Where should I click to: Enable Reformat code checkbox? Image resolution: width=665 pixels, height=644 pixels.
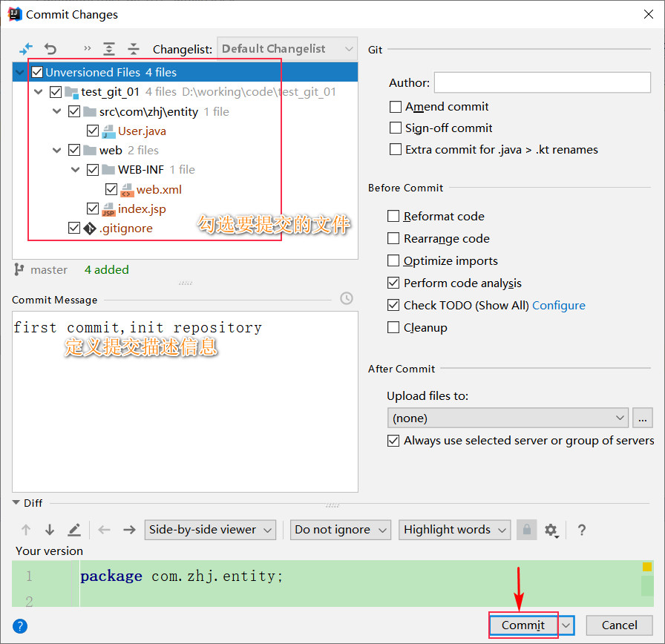(x=393, y=216)
